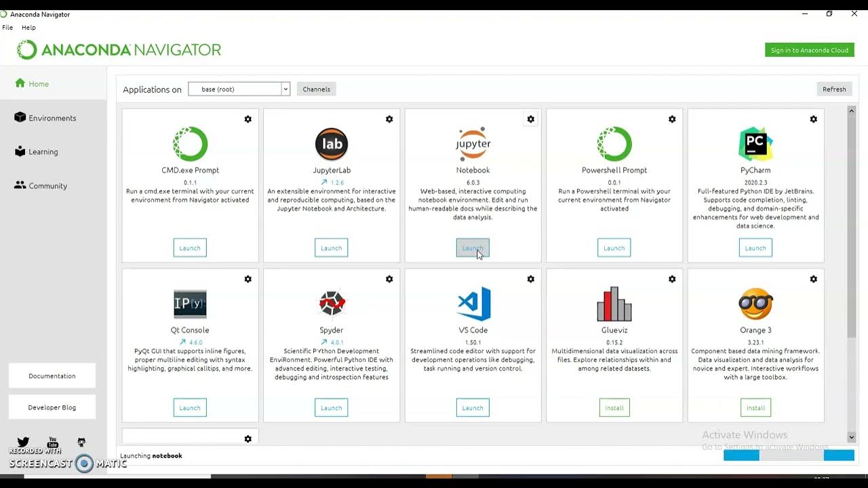Refresh the applications list
Image resolution: width=868 pixels, height=488 pixels.
pyautogui.click(x=834, y=89)
